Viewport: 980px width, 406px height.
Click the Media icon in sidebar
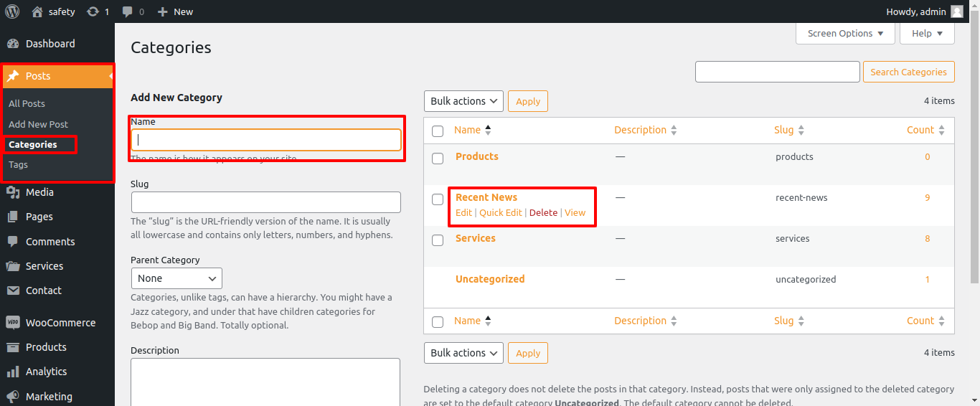[x=12, y=192]
